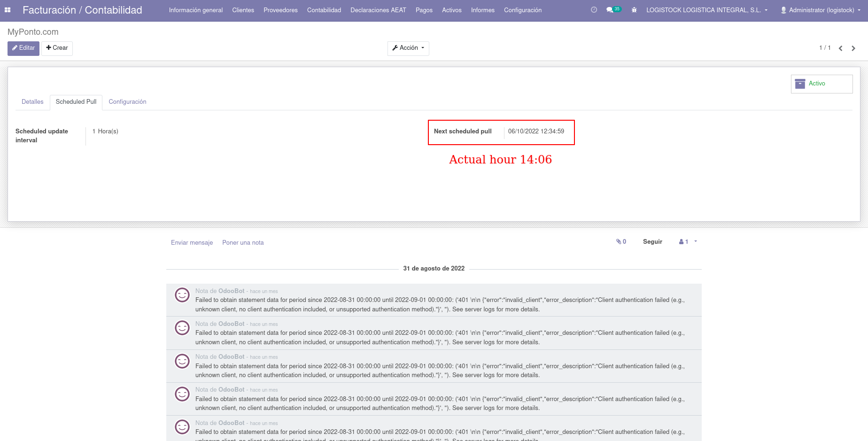The width and height of the screenshot is (868, 441).
Task: Click the 1 Hora(s) interval value
Action: tap(105, 132)
